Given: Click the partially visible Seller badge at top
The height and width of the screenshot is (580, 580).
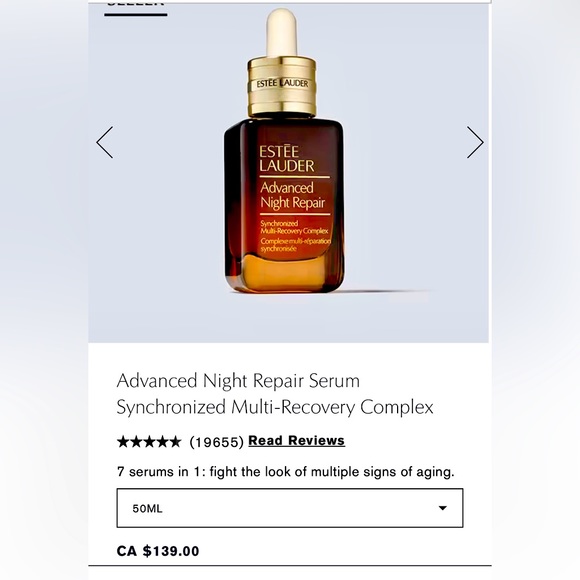Looking at the screenshot, I should (136, 4).
